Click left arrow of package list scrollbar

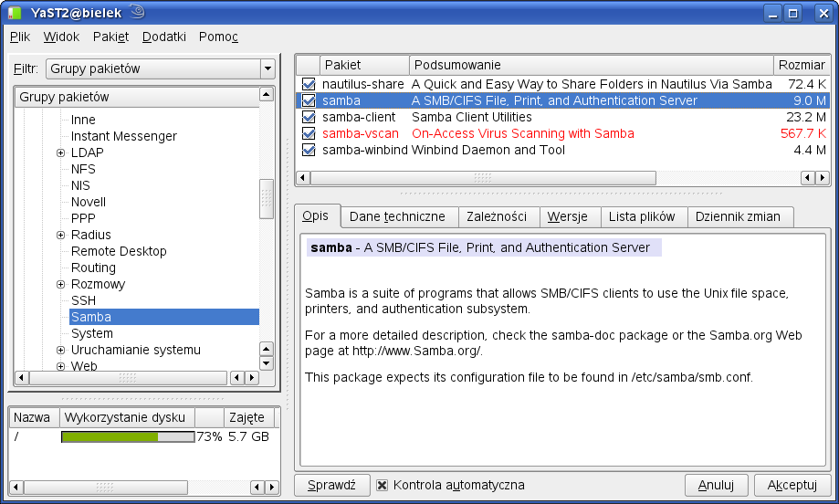[303, 178]
